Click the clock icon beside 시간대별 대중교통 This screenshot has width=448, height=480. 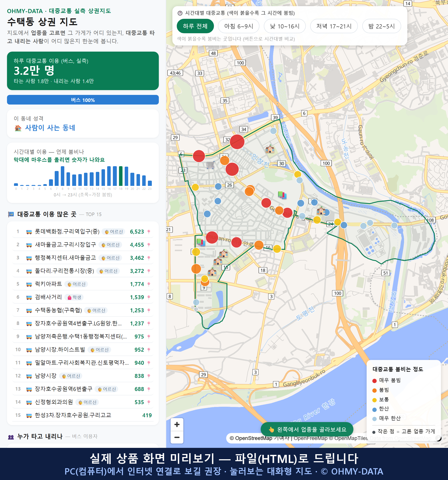pos(180,13)
